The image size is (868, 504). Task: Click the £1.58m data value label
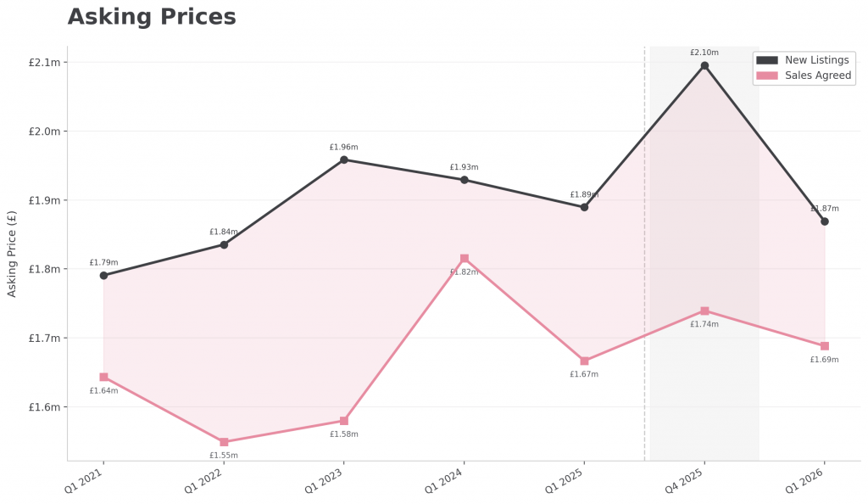click(x=344, y=434)
